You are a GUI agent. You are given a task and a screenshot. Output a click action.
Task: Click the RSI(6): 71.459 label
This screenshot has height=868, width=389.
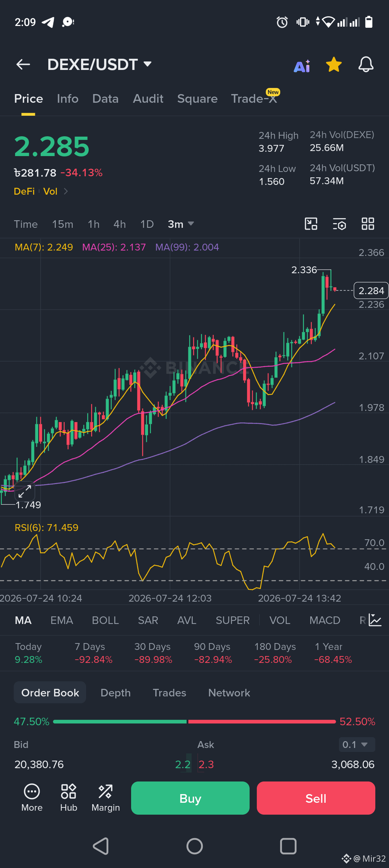[x=46, y=528]
